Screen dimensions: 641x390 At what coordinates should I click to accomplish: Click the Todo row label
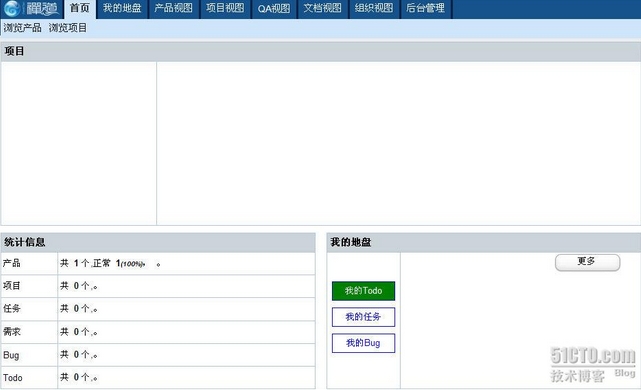(x=13, y=378)
